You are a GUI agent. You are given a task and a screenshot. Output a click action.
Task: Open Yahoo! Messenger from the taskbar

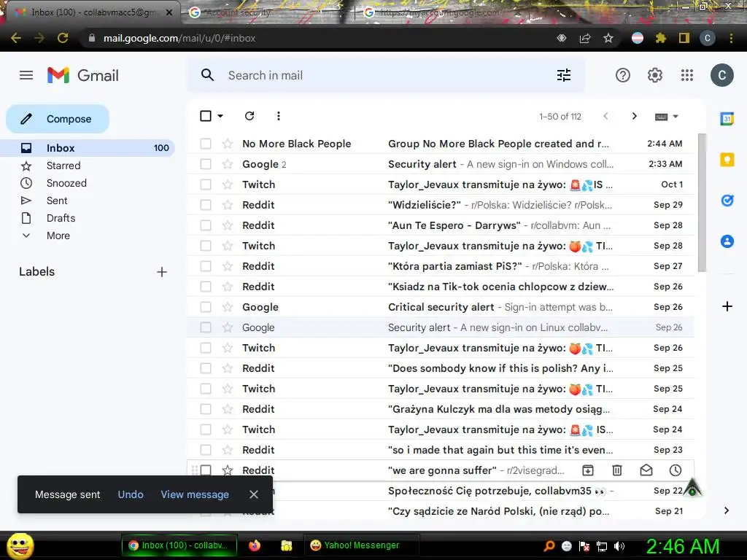pyautogui.click(x=361, y=545)
